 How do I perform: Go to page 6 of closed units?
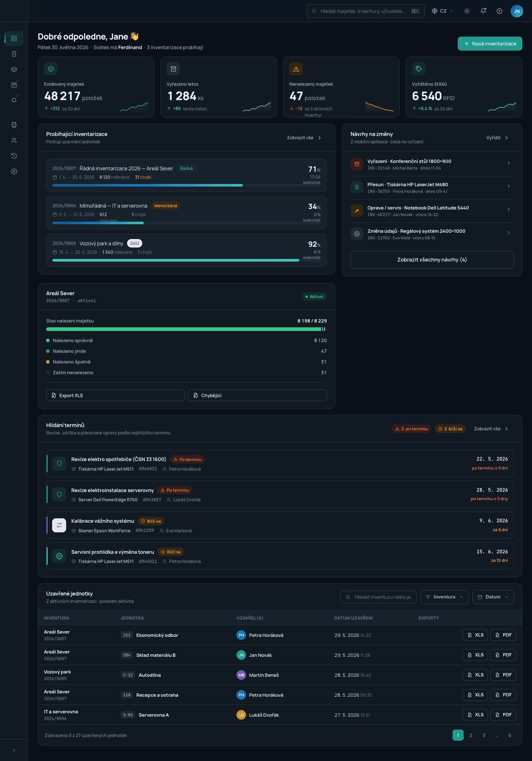point(510,735)
